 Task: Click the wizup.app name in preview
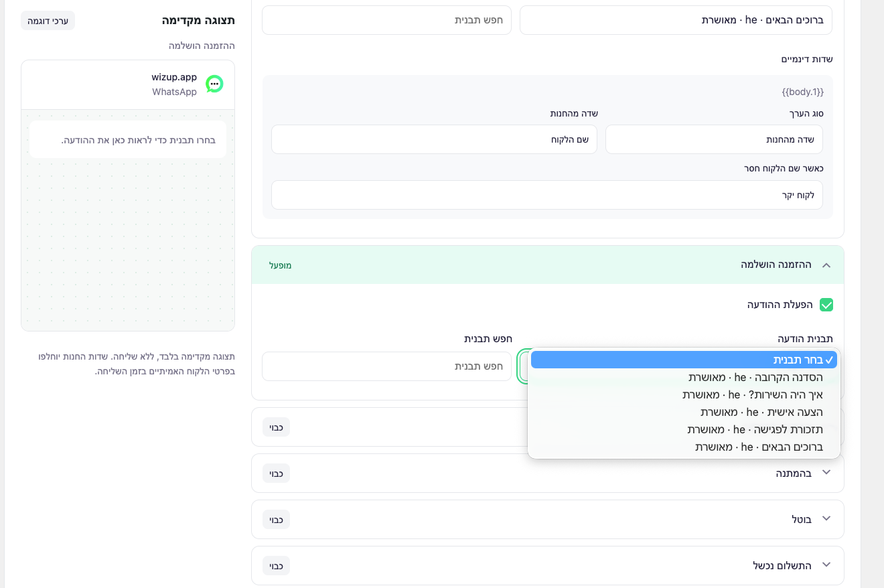pyautogui.click(x=174, y=77)
